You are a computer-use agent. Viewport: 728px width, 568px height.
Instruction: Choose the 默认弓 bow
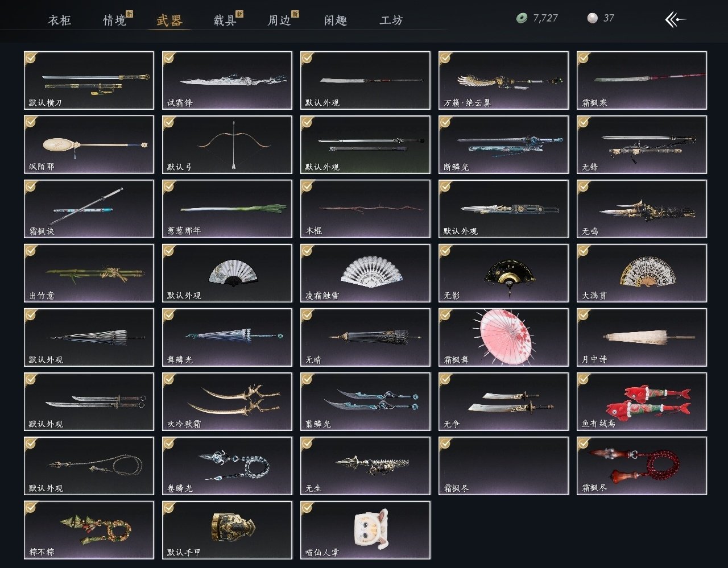click(x=227, y=144)
